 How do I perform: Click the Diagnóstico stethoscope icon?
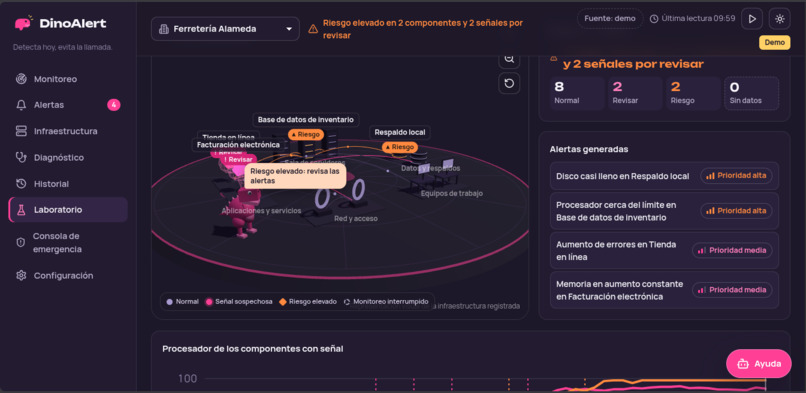[x=21, y=157]
